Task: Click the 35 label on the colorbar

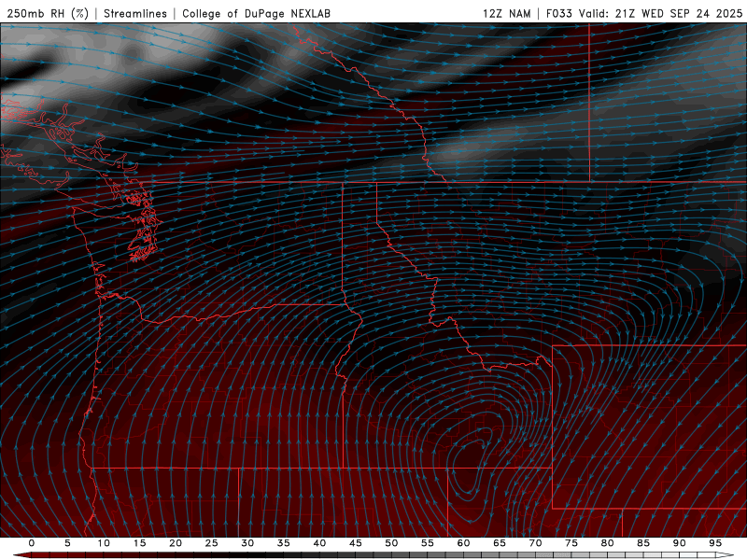Action: click(284, 543)
